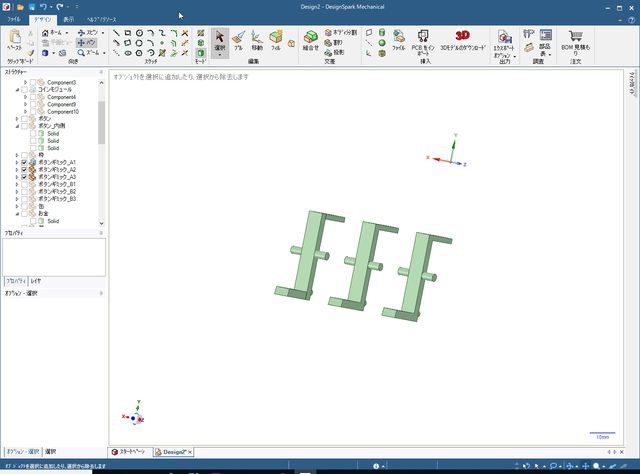This screenshot has height=474, width=640.
Task: Click the パン (Pan) view tool
Action: pyautogui.click(x=87, y=42)
